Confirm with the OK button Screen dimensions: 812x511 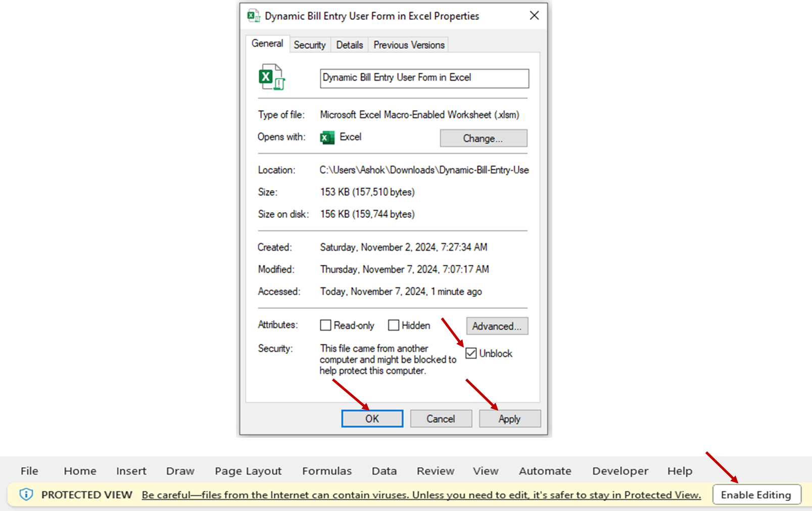coord(372,419)
